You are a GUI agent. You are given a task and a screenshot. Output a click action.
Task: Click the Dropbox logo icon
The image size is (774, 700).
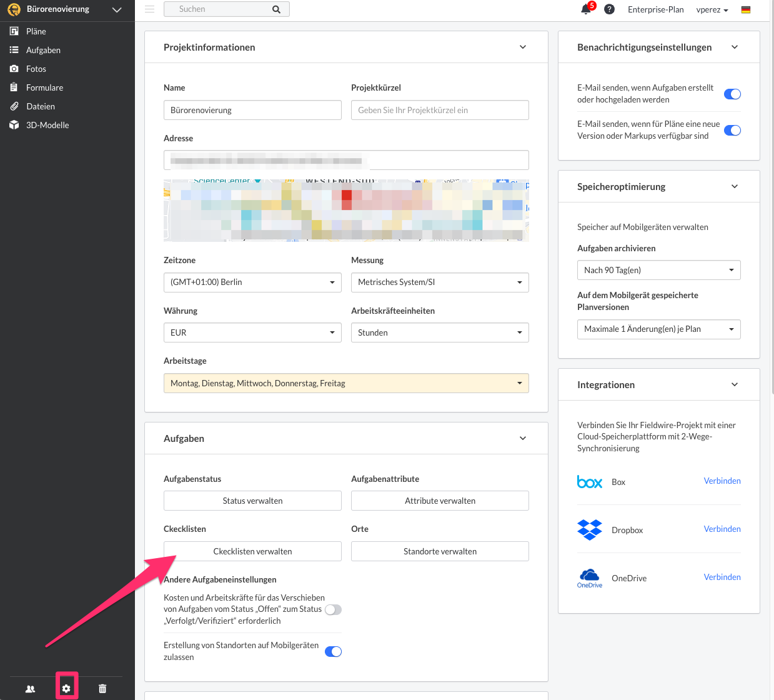click(x=590, y=530)
